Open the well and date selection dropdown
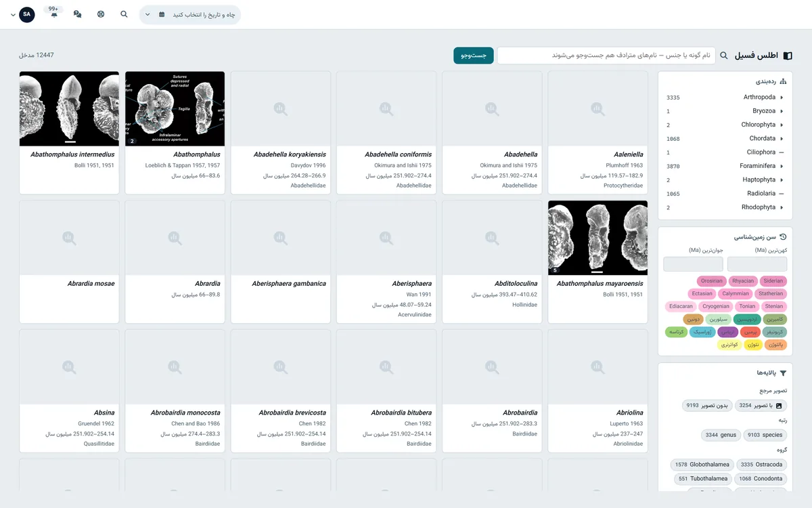 pyautogui.click(x=190, y=15)
